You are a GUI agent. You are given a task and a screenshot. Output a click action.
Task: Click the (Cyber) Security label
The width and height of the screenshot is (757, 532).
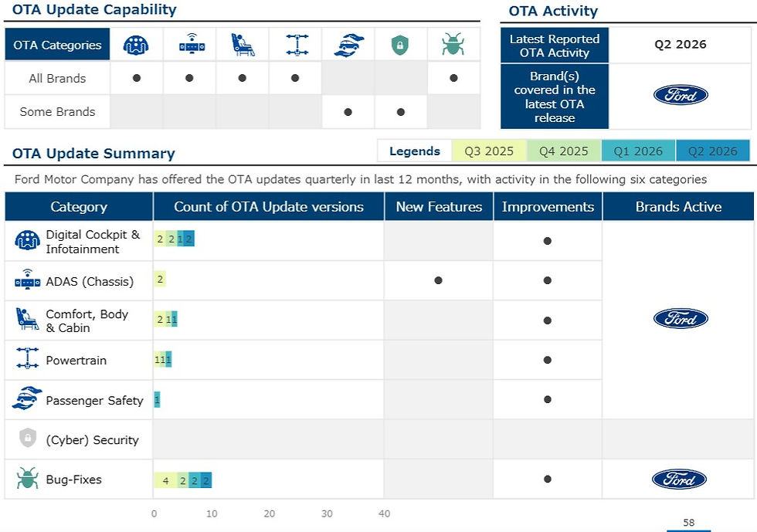click(x=92, y=440)
